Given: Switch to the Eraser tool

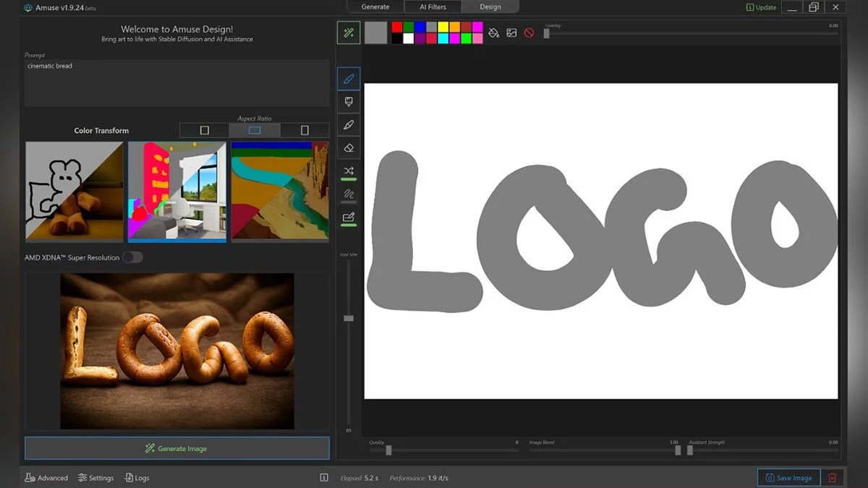Looking at the screenshot, I should [349, 147].
